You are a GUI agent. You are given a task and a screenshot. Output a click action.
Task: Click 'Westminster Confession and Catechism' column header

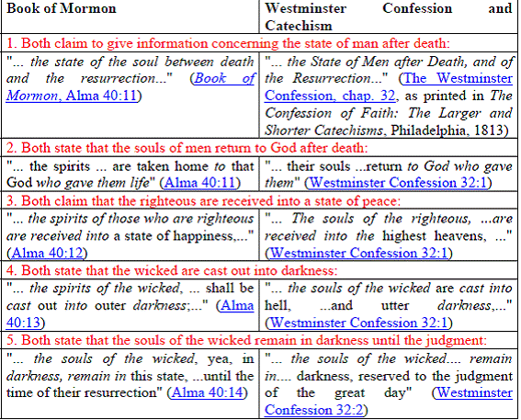pos(389,17)
